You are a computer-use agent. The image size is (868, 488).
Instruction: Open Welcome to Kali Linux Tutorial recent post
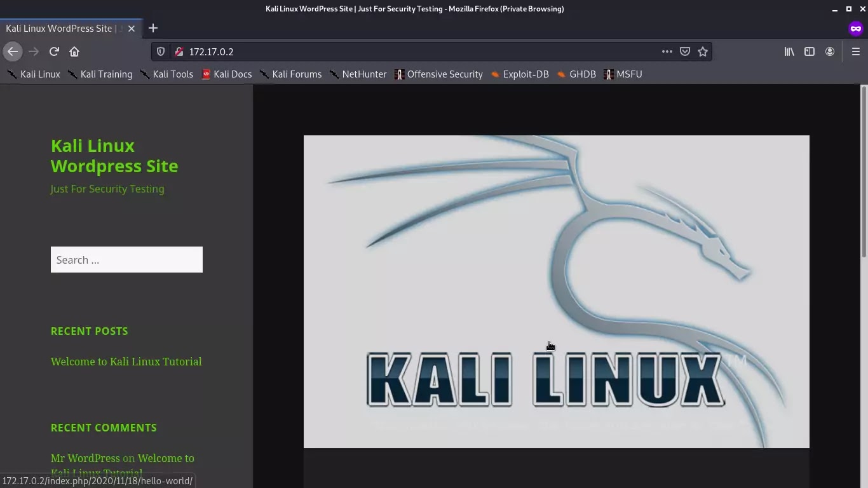coord(126,362)
